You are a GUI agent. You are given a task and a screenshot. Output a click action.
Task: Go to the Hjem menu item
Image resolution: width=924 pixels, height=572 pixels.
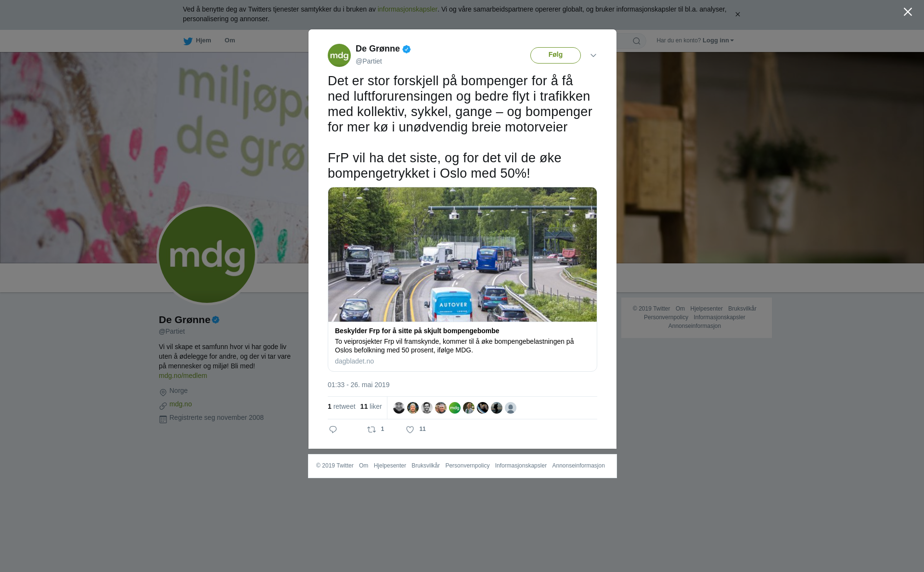[203, 40]
